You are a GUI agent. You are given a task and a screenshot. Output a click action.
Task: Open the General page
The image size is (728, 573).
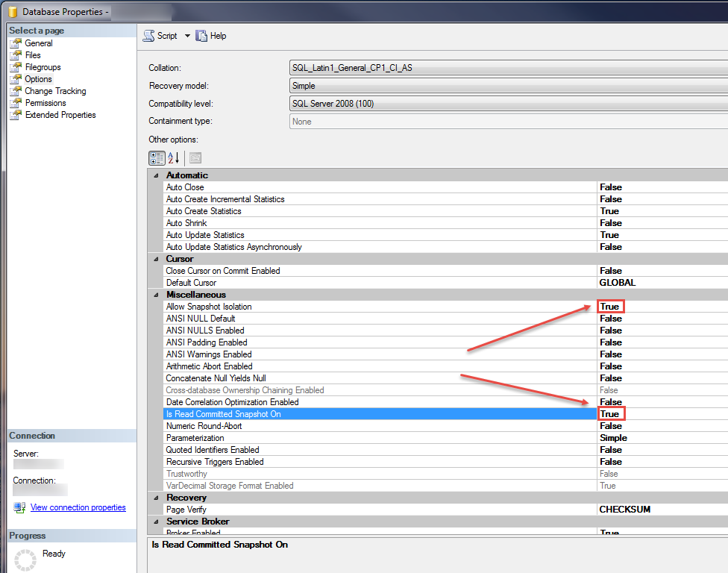[39, 43]
